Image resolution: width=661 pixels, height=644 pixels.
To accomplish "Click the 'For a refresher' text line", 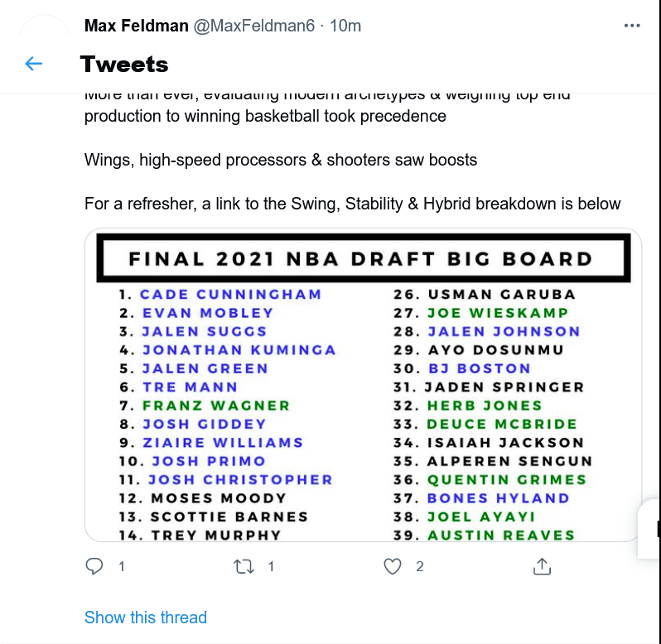I will (352, 204).
